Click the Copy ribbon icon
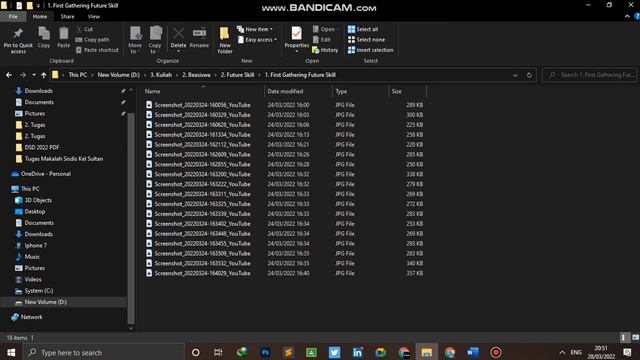 (x=44, y=38)
